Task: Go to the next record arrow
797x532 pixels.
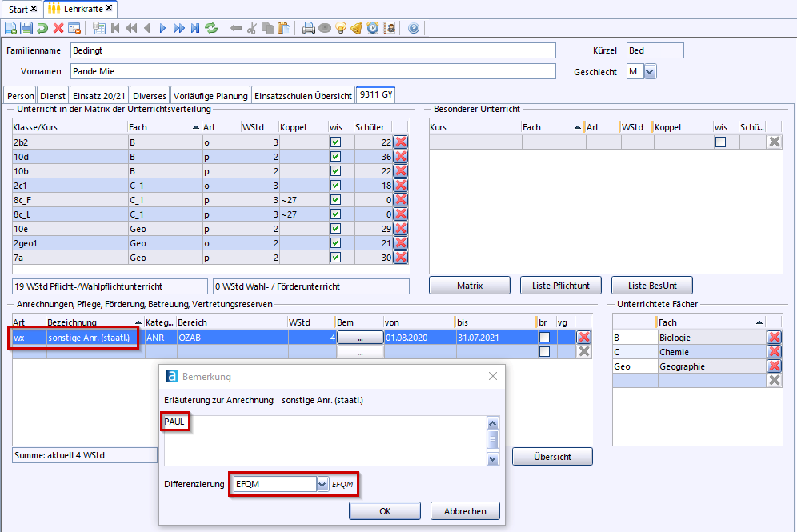Action: click(x=162, y=29)
